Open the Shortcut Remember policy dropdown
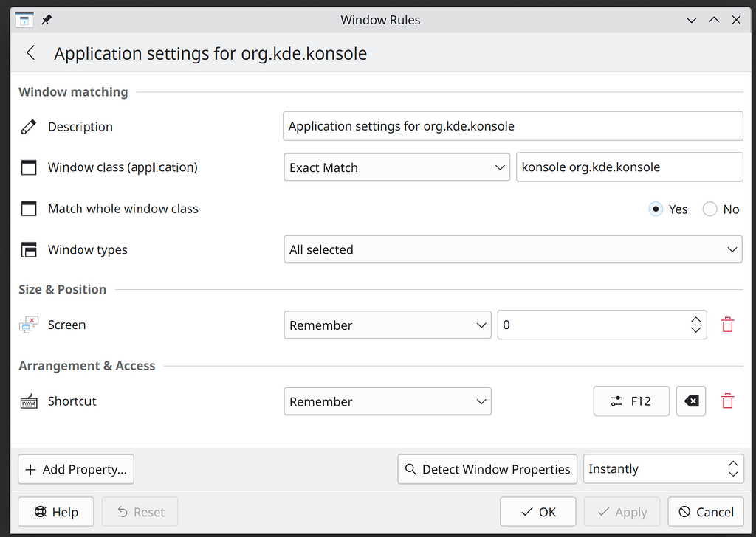This screenshot has height=537, width=756. coord(388,402)
